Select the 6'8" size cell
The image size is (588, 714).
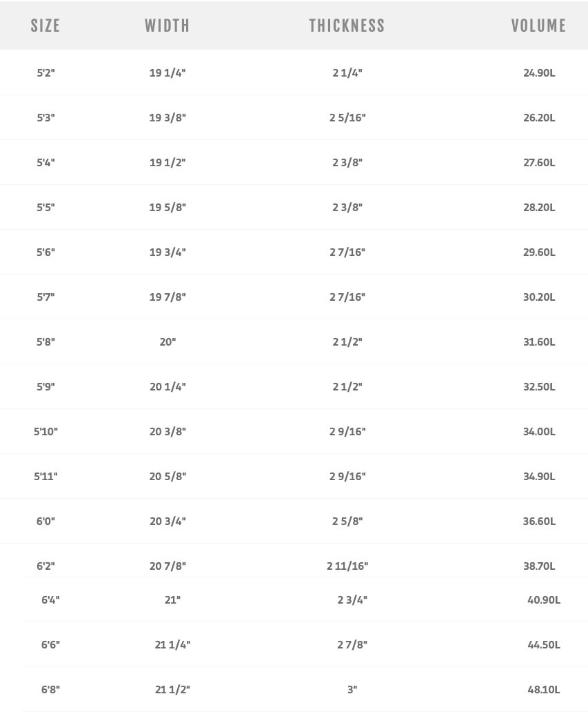[50, 689]
